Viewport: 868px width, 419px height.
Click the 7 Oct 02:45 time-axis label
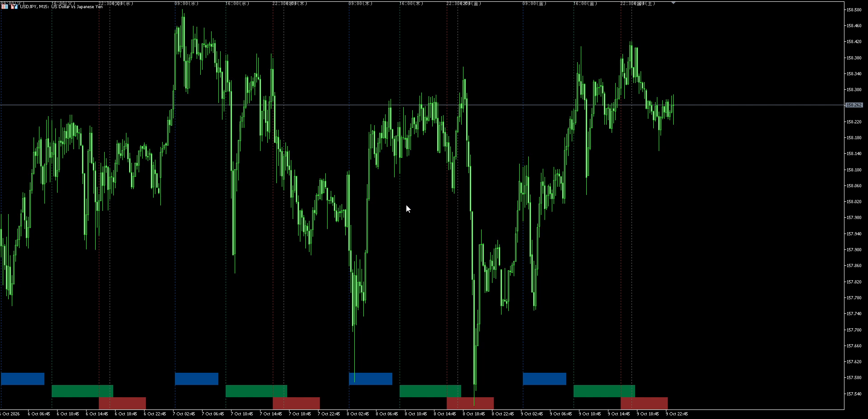[186, 414]
